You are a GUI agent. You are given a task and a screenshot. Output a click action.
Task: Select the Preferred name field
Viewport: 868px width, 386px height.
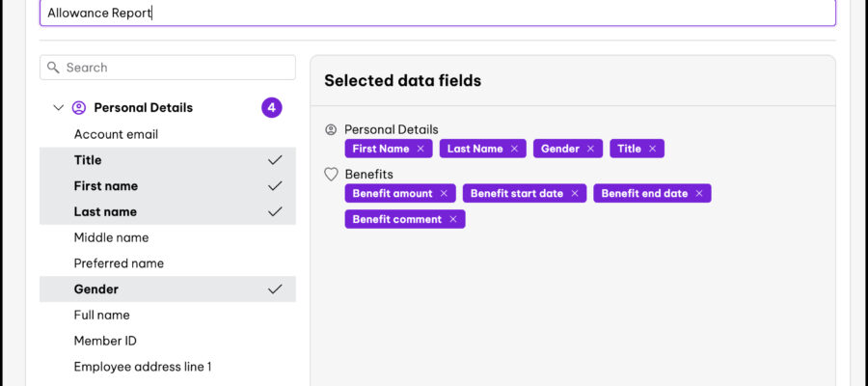[x=168, y=263]
